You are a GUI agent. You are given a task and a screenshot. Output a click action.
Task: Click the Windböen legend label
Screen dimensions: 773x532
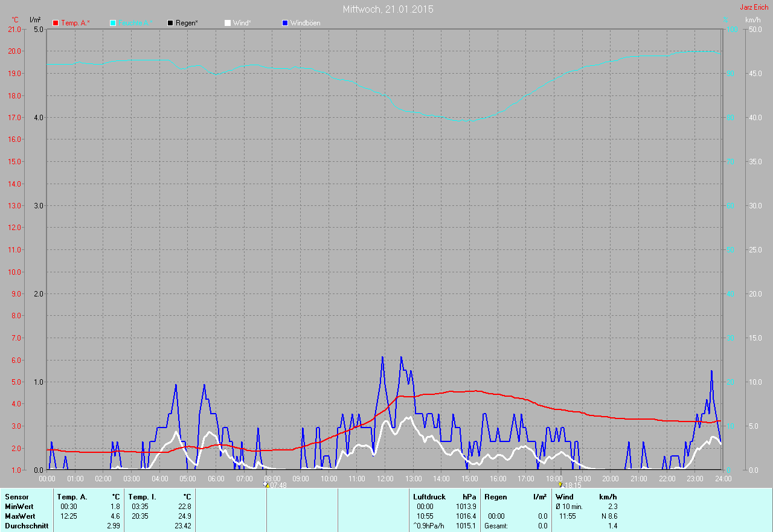[306, 23]
